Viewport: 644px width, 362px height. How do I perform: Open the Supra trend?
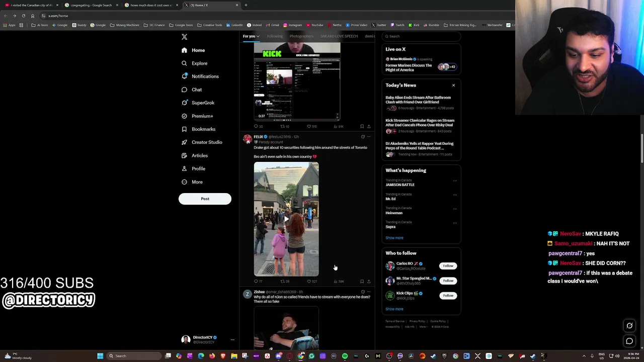point(390,227)
